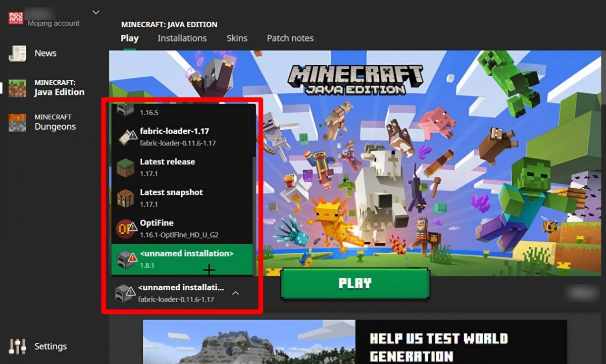Screen dimensions: 606x364
Task: Open Settings from the sidebar label
Action: coord(50,346)
